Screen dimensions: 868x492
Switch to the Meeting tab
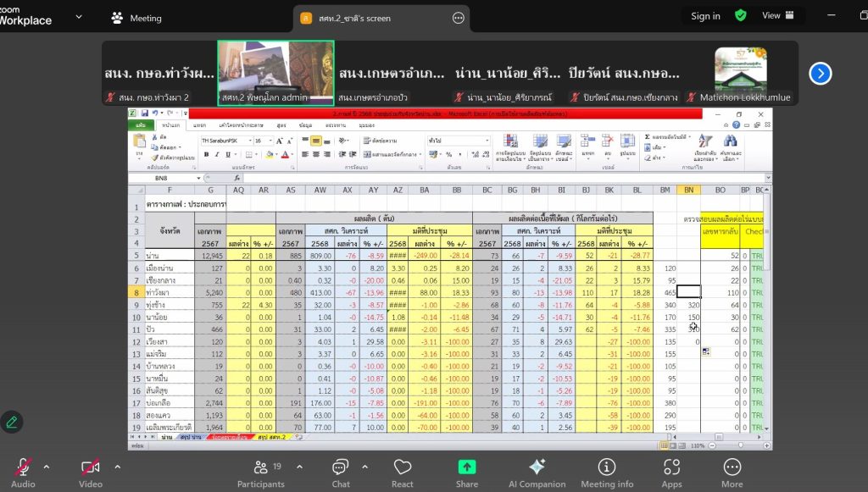point(136,18)
